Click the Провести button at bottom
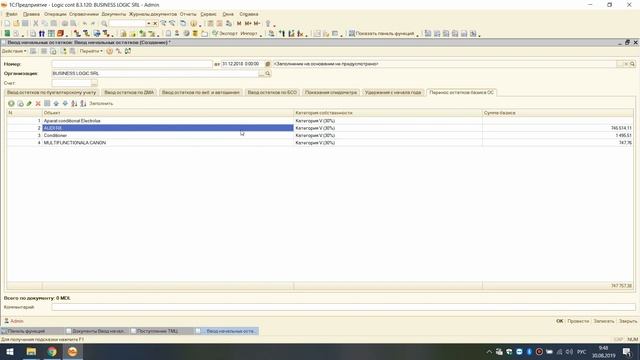640x360 pixels. (578, 321)
